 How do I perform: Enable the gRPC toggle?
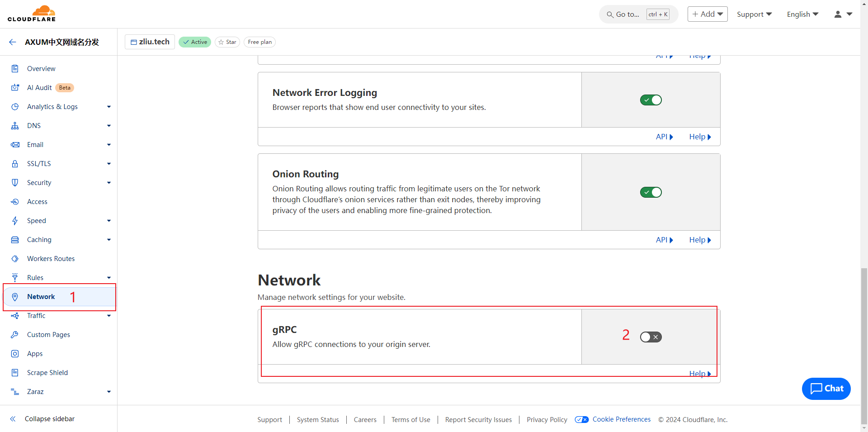tap(651, 337)
